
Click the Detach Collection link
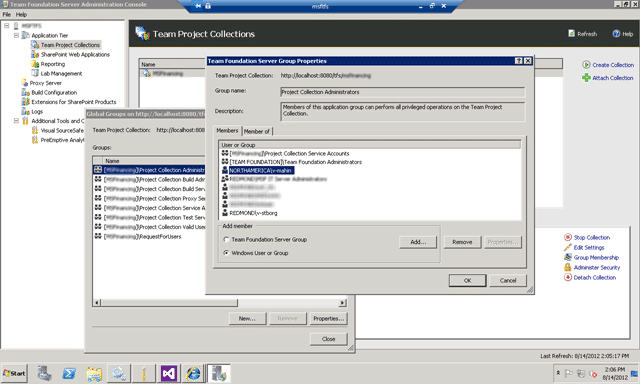coord(595,277)
